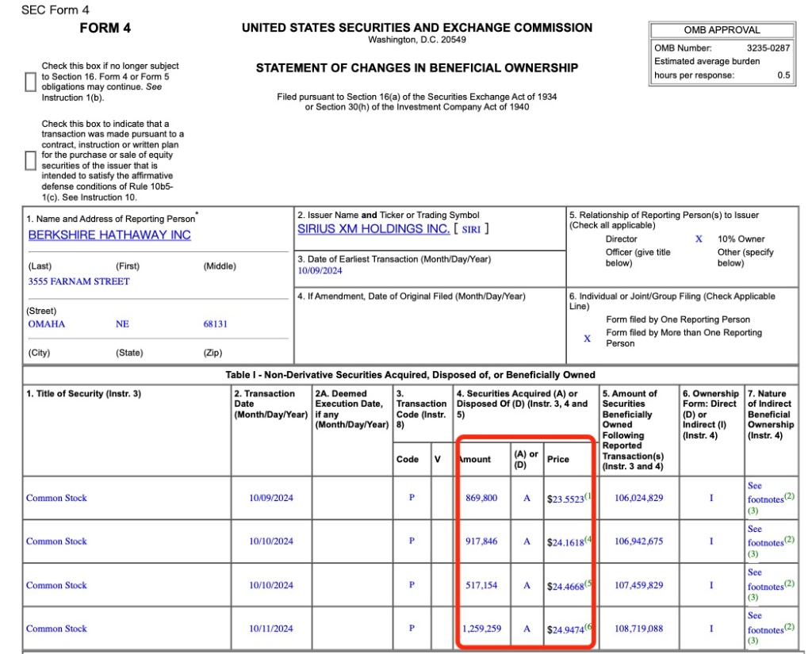Click X beside 'More than One Reporting Person'
The width and height of the screenshot is (812, 654).
(587, 338)
